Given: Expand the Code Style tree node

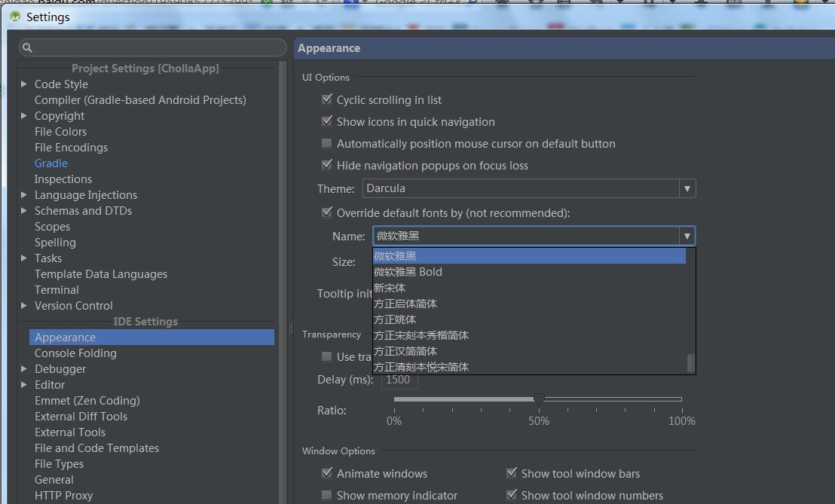Looking at the screenshot, I should coord(23,84).
